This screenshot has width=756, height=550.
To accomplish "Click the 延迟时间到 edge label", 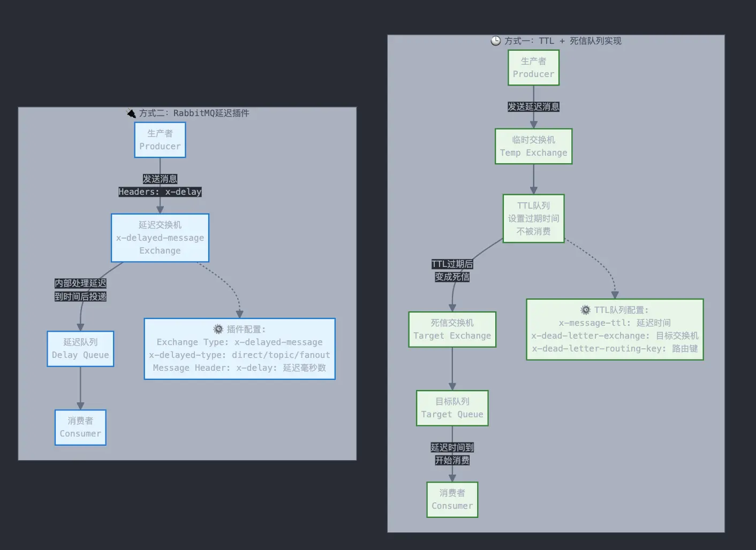I will pyautogui.click(x=452, y=447).
